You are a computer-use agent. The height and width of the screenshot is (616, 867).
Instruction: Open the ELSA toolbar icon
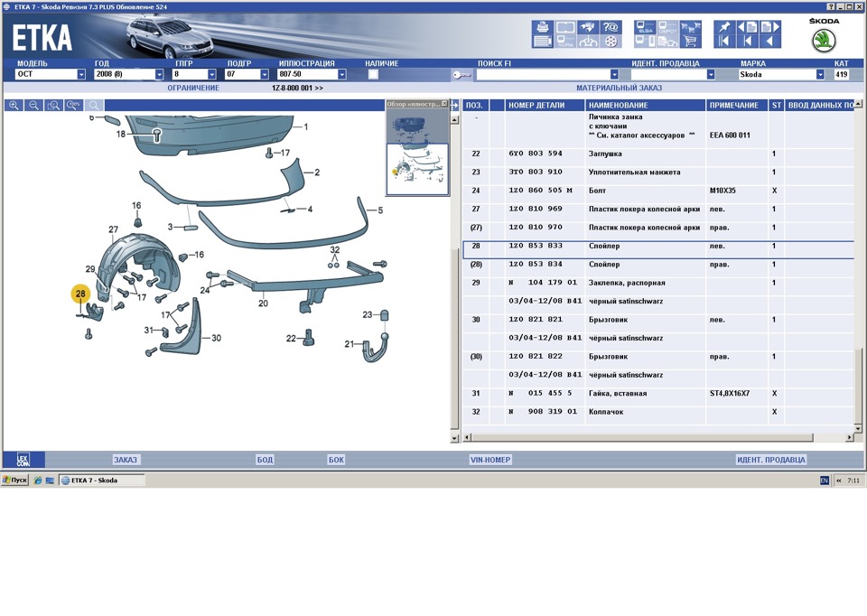[x=645, y=27]
